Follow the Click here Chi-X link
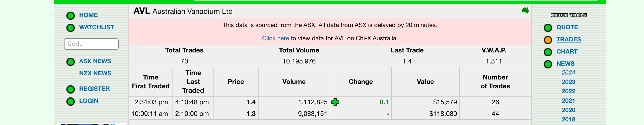The image size is (644, 125). click(275, 38)
